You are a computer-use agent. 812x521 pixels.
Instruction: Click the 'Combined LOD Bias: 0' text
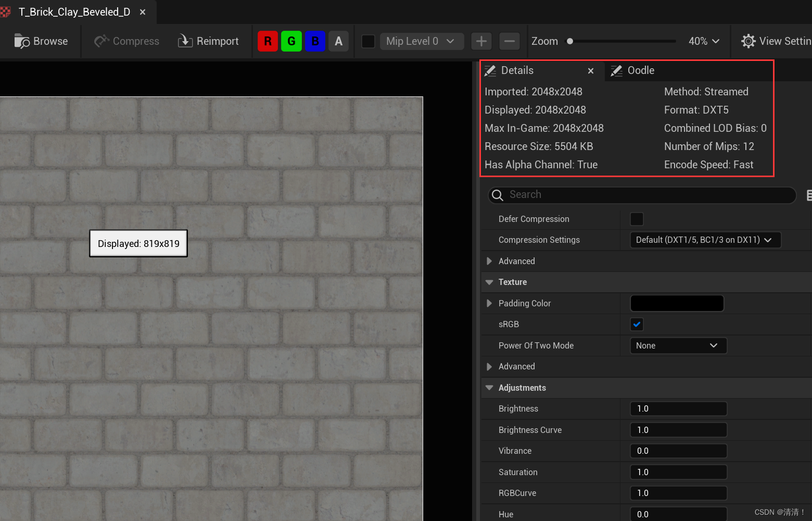click(715, 128)
